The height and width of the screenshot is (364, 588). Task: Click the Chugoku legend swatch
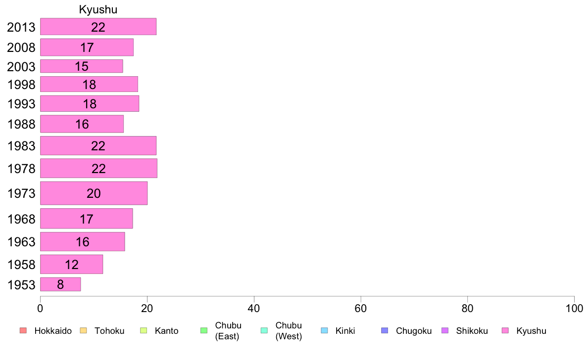[385, 331]
